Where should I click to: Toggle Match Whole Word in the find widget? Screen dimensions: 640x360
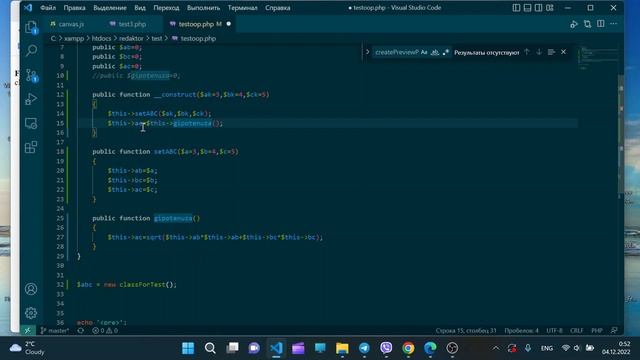435,52
